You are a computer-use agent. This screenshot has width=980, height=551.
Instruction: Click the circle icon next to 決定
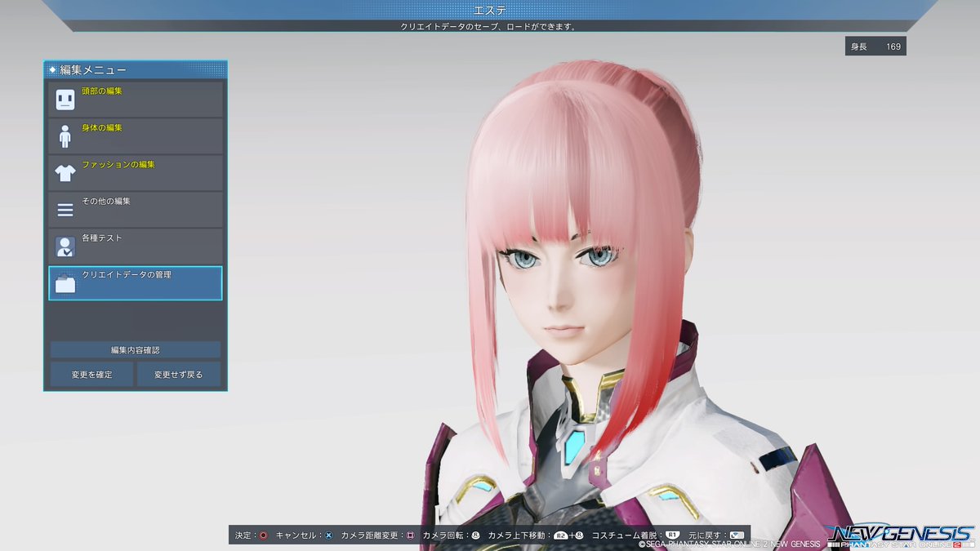click(263, 535)
